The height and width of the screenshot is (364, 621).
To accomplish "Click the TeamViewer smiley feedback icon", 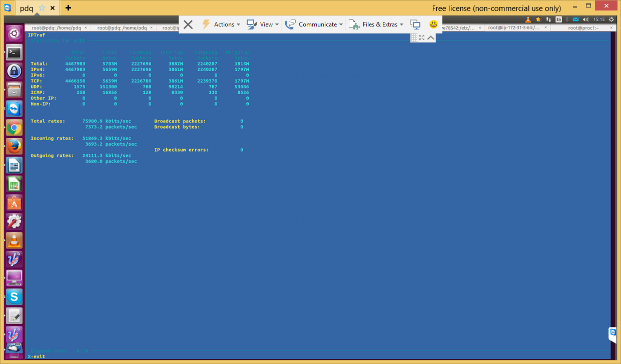I will [433, 24].
